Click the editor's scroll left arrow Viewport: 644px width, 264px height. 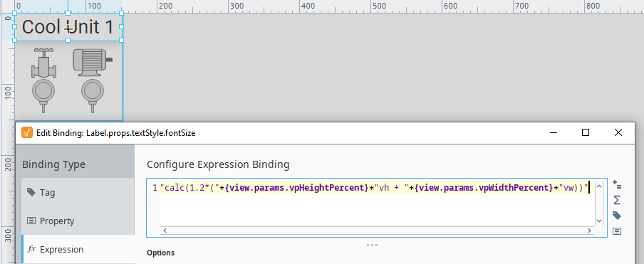click(165, 231)
